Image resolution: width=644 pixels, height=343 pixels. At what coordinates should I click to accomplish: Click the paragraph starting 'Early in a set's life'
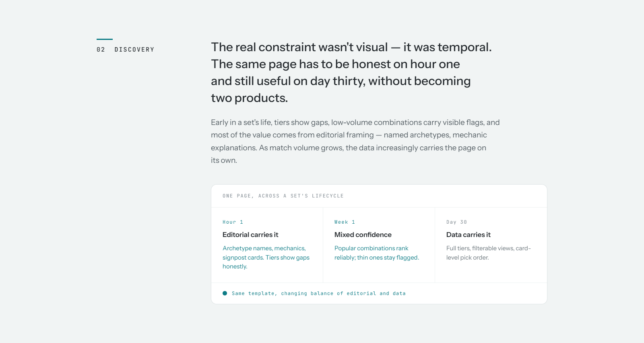tap(355, 141)
